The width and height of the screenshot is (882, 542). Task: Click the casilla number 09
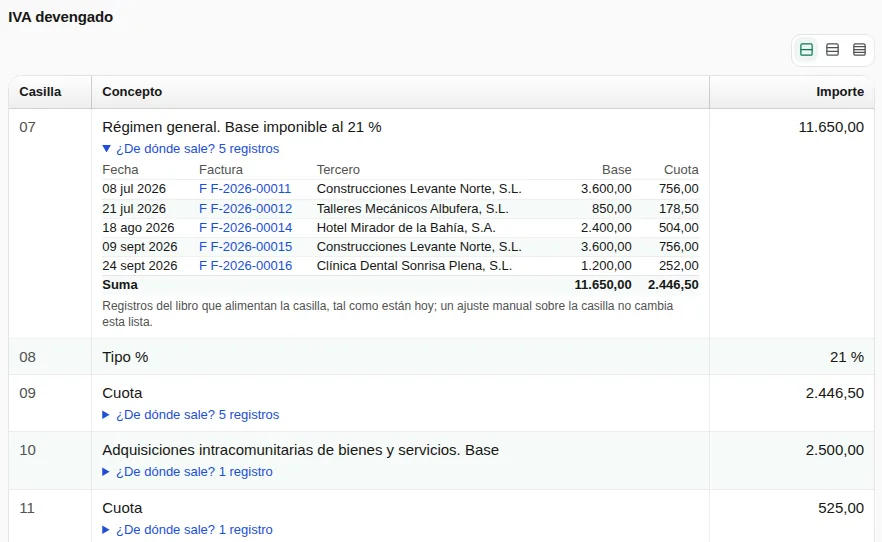point(28,393)
